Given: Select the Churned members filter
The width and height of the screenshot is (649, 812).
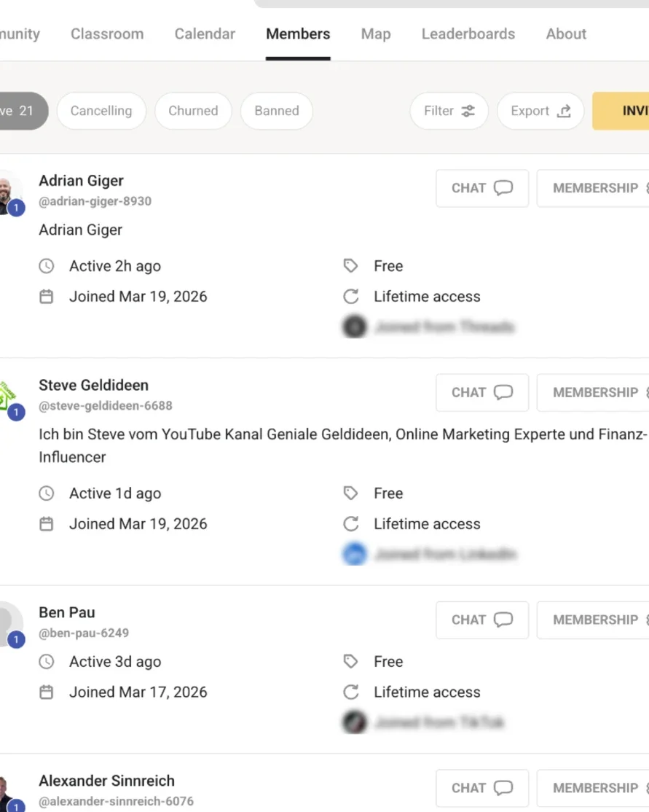Looking at the screenshot, I should click(x=193, y=111).
